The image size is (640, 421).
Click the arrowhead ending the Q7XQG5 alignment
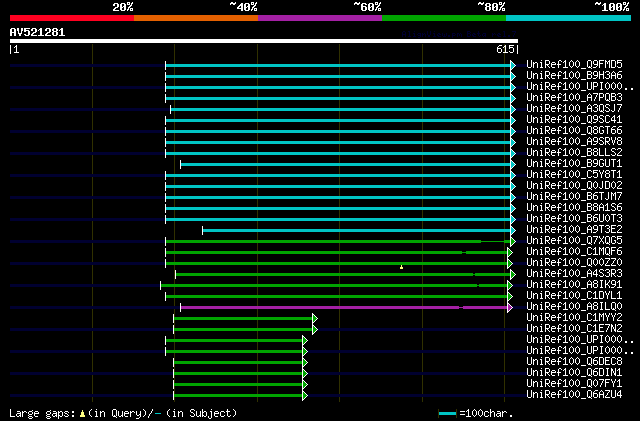[513, 242]
